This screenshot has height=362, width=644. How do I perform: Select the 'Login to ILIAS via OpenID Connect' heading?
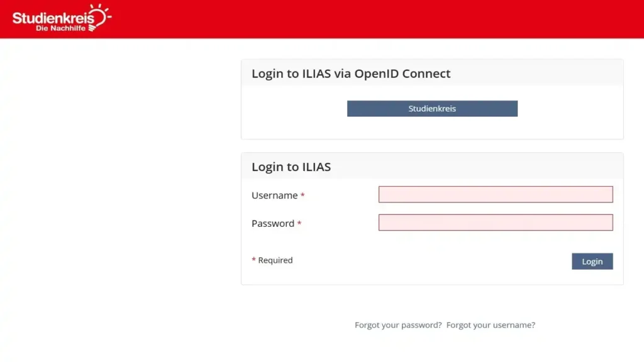pos(350,74)
